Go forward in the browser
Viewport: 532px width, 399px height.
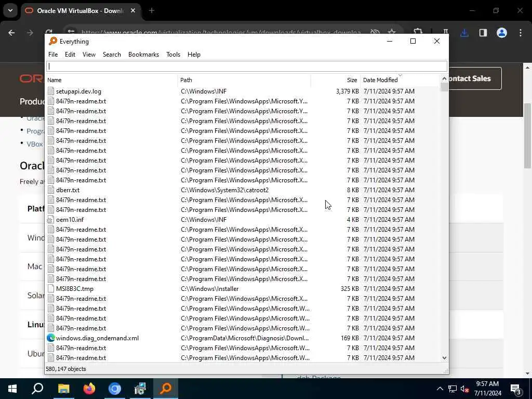point(30,33)
